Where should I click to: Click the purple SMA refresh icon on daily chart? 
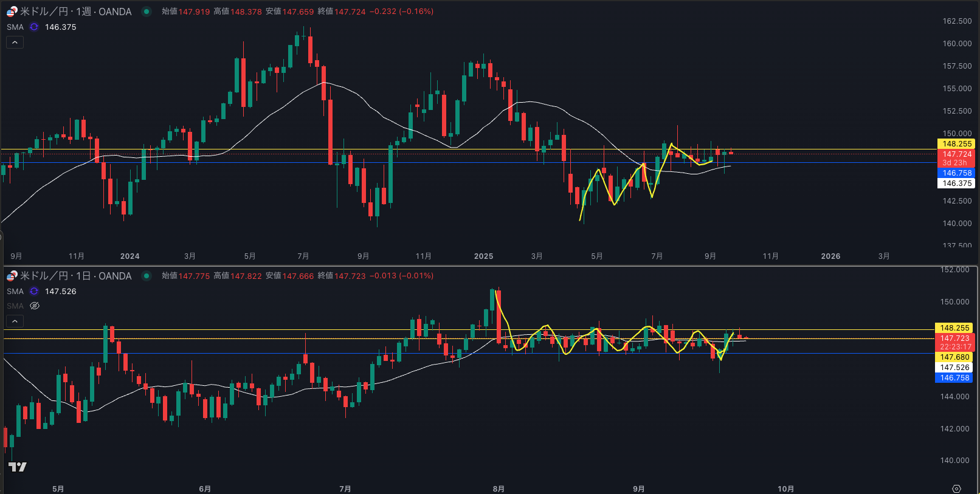pos(34,292)
